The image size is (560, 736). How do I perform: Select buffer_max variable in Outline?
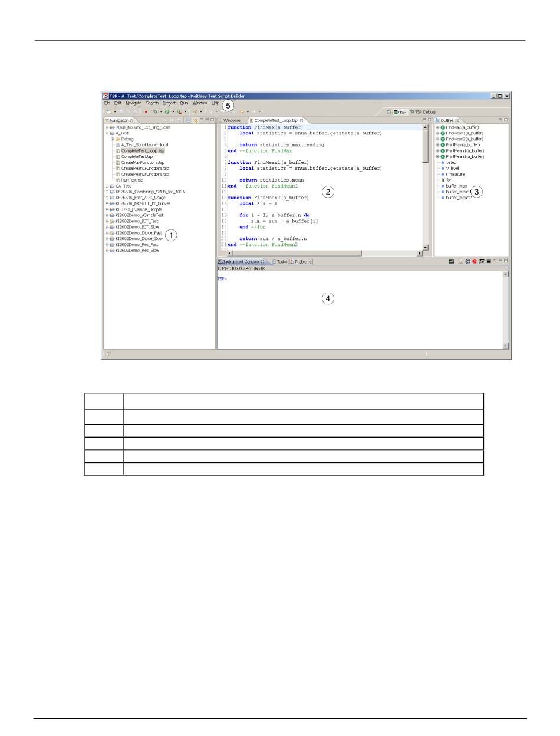point(457,186)
